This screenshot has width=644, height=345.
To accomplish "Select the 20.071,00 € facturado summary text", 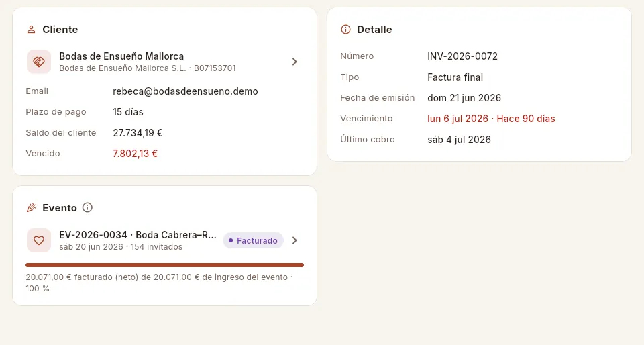I will [159, 283].
